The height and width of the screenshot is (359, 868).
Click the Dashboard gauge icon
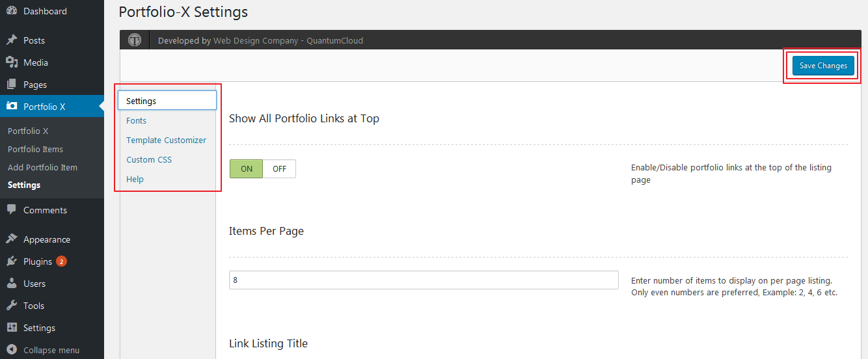click(12, 11)
